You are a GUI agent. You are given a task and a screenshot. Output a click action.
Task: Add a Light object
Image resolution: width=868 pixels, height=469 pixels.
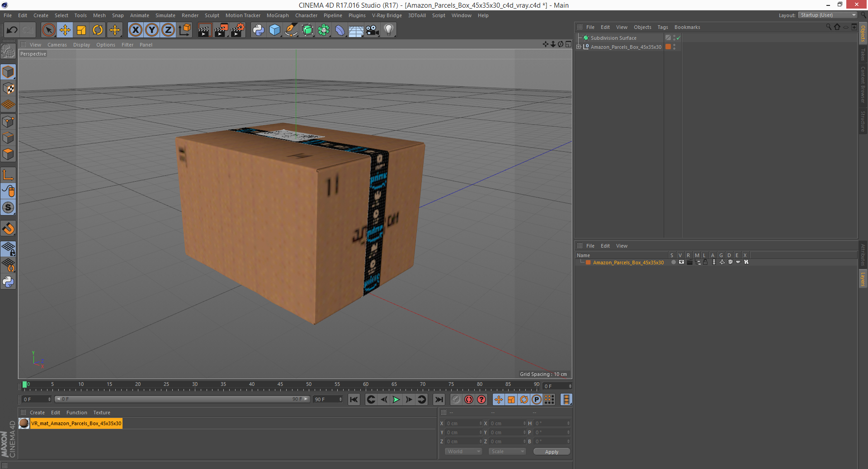(x=389, y=30)
